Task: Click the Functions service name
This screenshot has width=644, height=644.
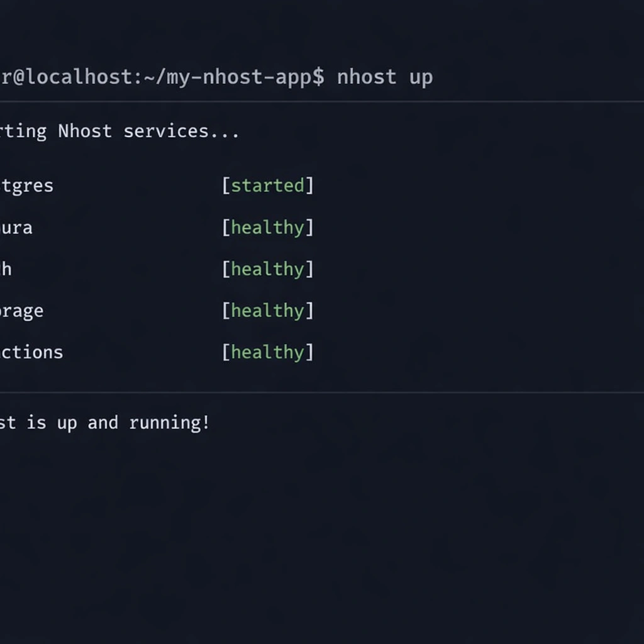Action: pyautogui.click(x=31, y=352)
